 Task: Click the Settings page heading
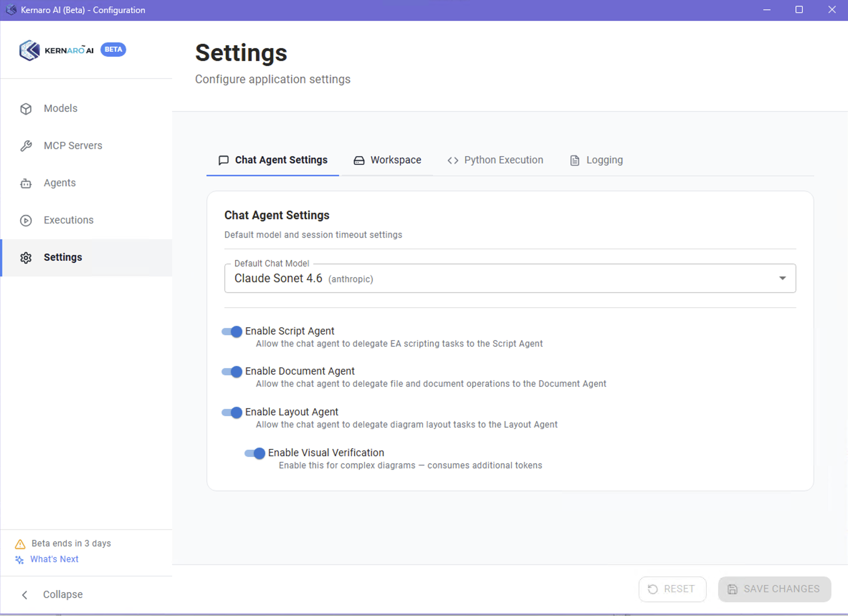click(x=241, y=53)
